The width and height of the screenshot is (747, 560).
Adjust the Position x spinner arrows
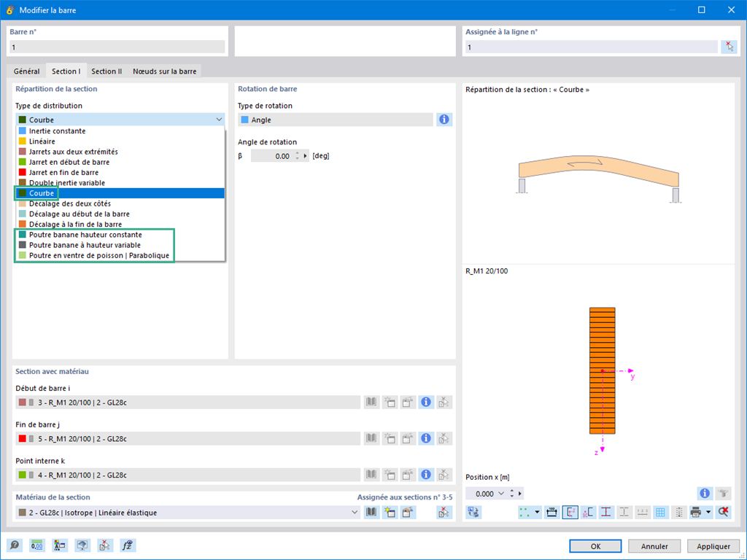[511, 494]
